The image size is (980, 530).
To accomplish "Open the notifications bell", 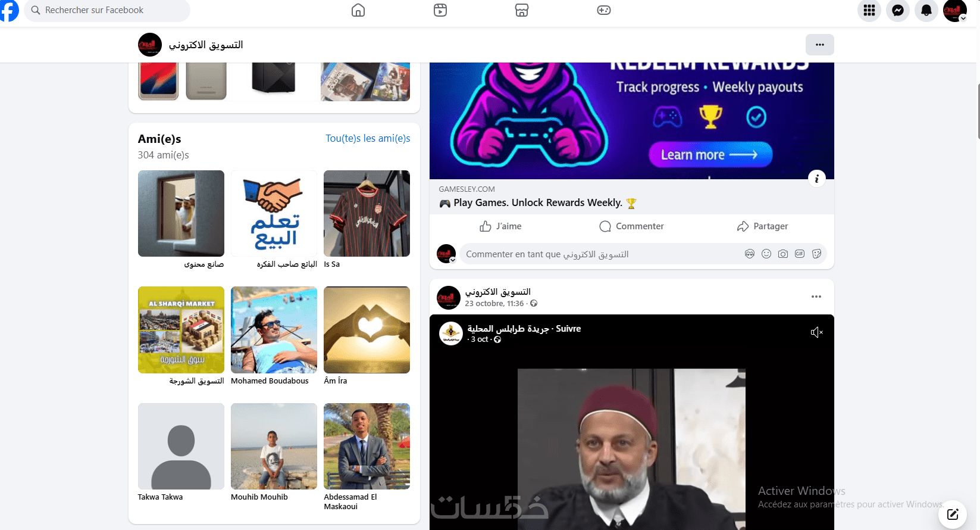I will coord(926,10).
